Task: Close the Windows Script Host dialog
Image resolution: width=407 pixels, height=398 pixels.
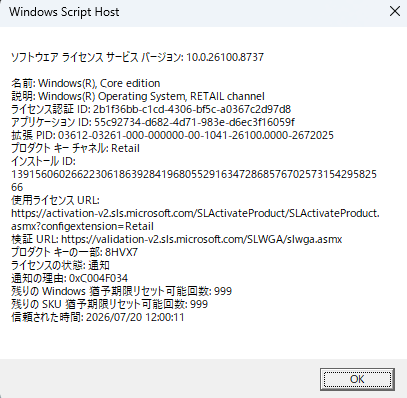Action: coord(395,12)
